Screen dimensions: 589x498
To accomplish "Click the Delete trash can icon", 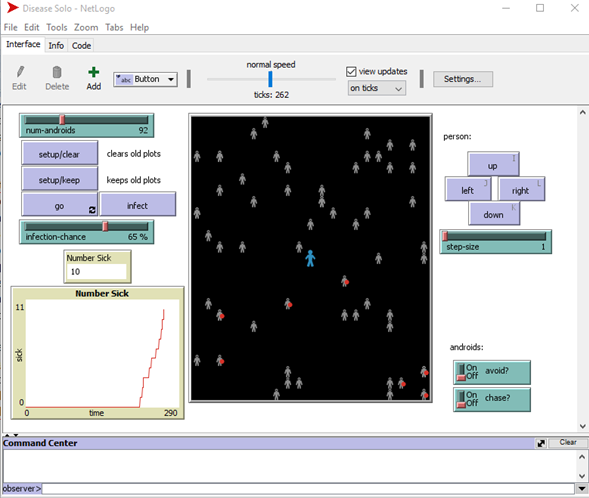I will click(x=57, y=72).
